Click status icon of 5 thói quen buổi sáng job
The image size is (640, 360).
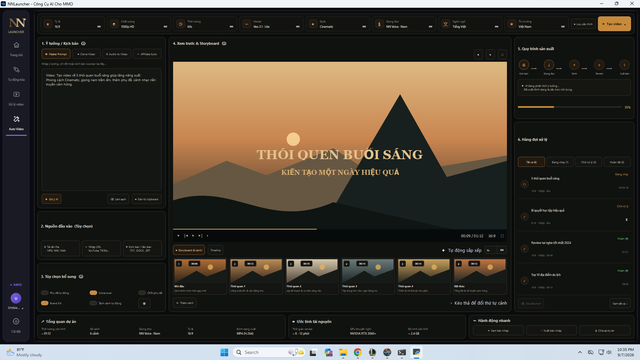tap(524, 184)
